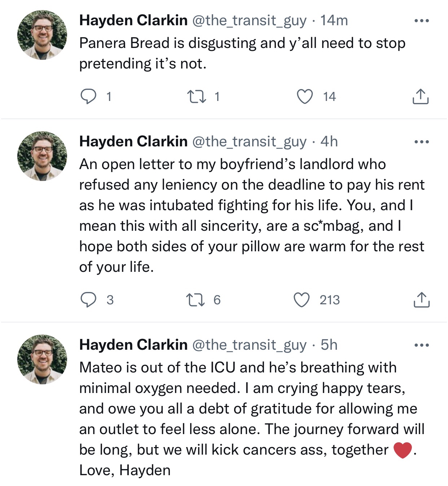Image resolution: width=448 pixels, height=486 pixels.
Task: Open profile picture on Mateo ICU tweet
Action: point(42,359)
